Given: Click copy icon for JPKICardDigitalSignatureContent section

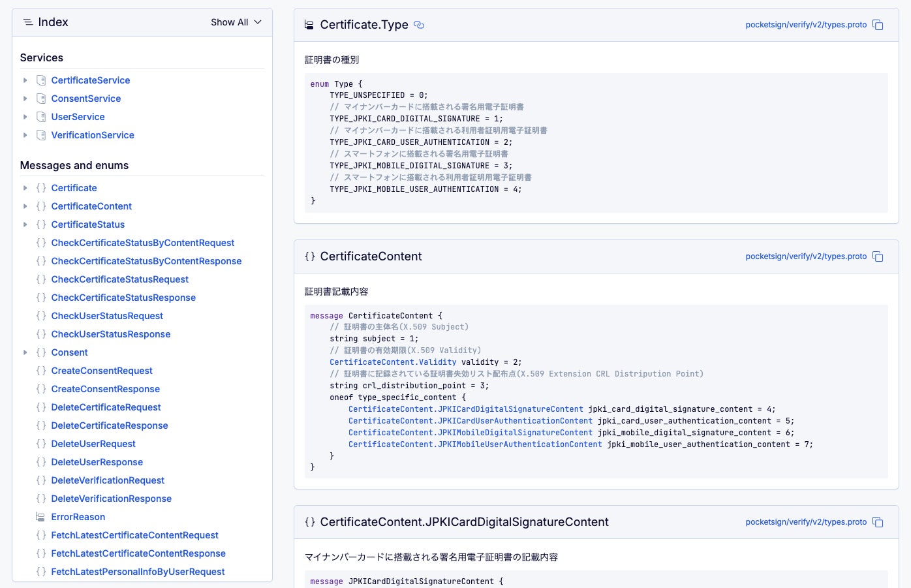Looking at the screenshot, I should (878, 522).
